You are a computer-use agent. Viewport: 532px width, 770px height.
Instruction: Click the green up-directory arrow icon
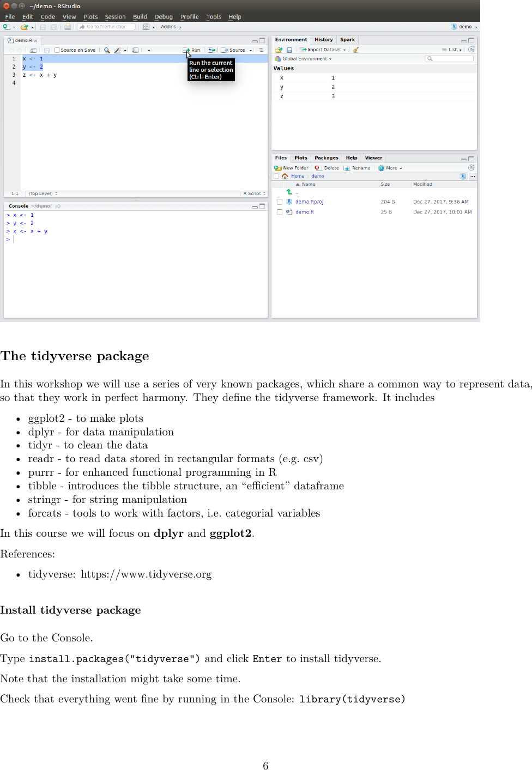(x=289, y=192)
